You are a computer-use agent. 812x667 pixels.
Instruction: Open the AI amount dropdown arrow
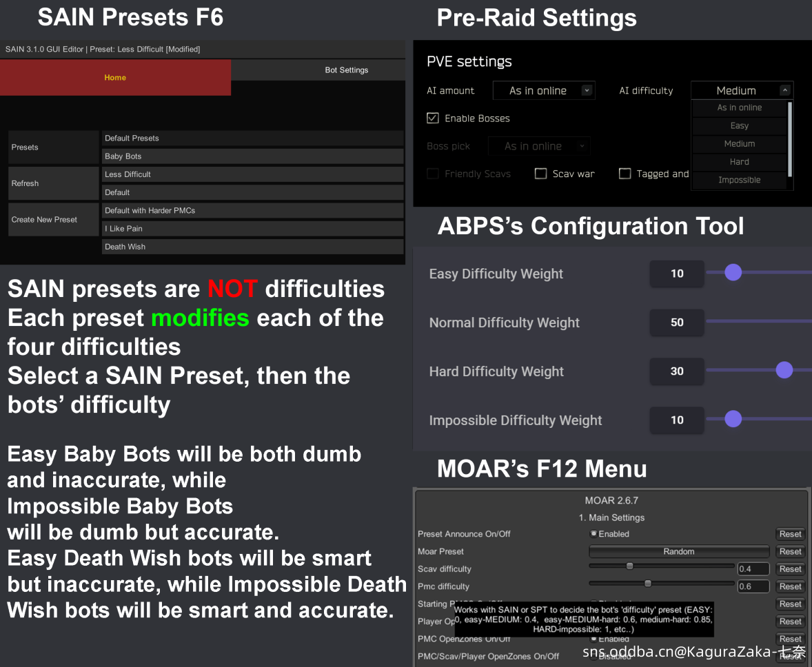[587, 90]
